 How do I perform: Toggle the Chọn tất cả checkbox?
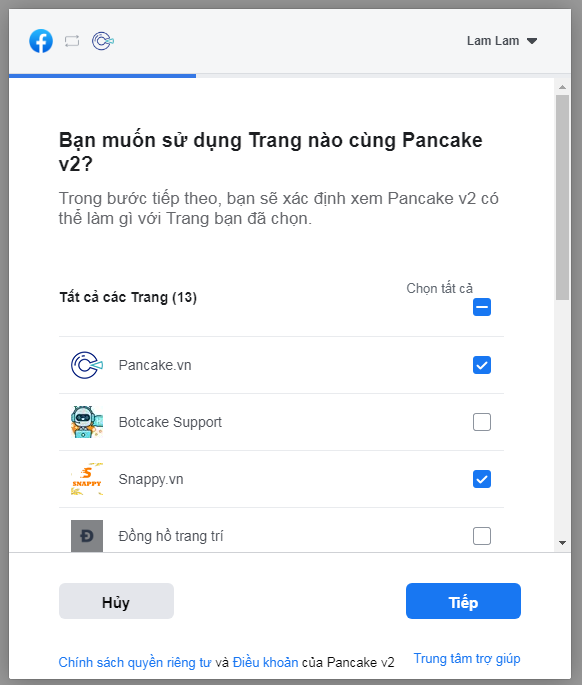point(482,307)
